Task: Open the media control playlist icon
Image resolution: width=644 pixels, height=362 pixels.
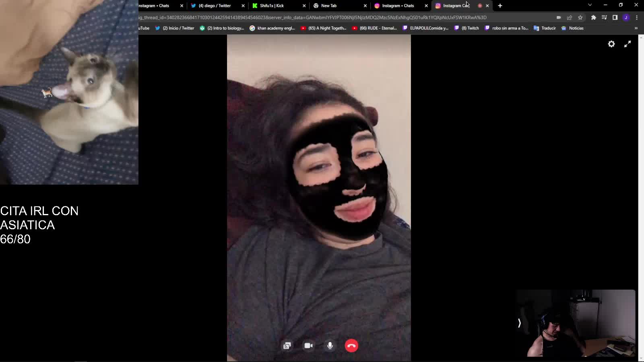Action: coord(604,18)
